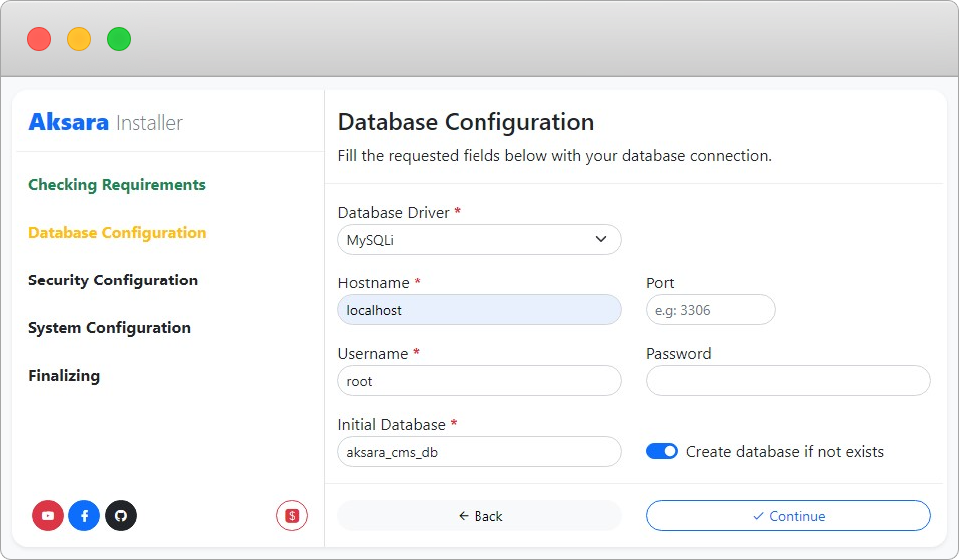Open the YouTube social icon

tap(48, 515)
